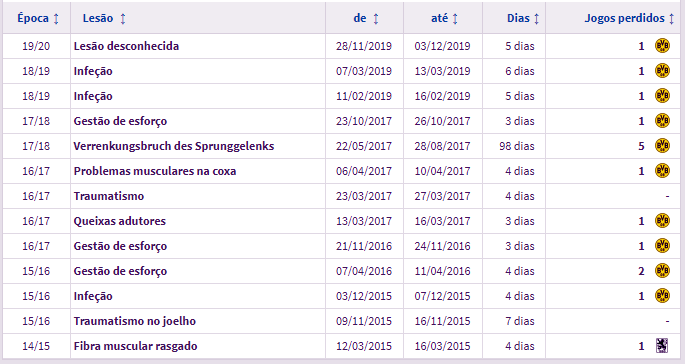Click 1860 München crest in Fibra muscular row
Image resolution: width=685 pixels, height=364 pixels.
(662, 346)
